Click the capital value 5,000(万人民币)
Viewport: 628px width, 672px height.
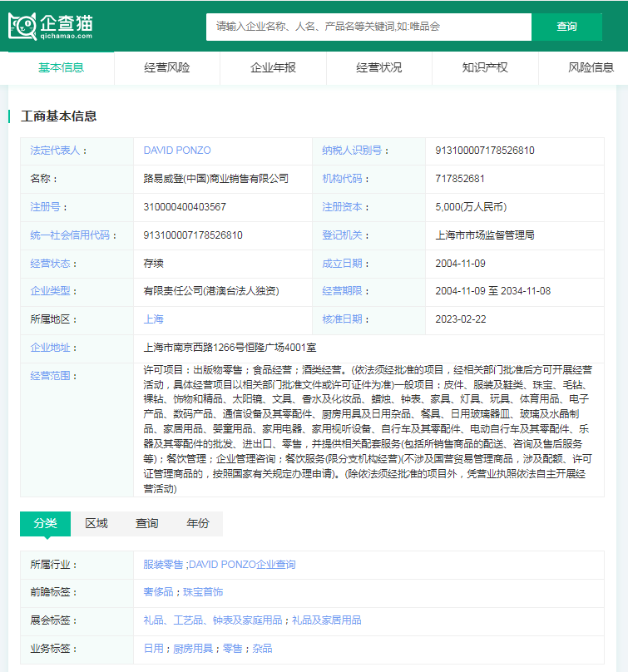tap(471, 207)
